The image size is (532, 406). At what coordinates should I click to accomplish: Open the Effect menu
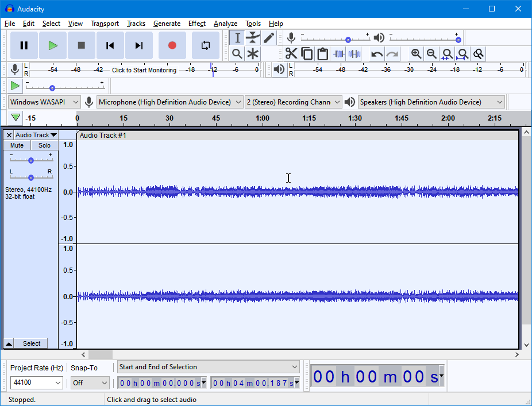tap(197, 24)
